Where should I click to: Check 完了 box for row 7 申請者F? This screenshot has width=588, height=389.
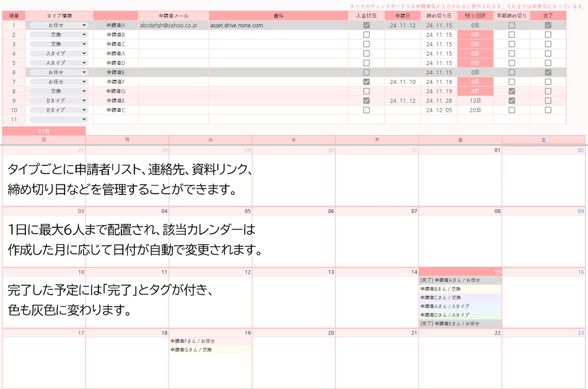[x=548, y=81]
